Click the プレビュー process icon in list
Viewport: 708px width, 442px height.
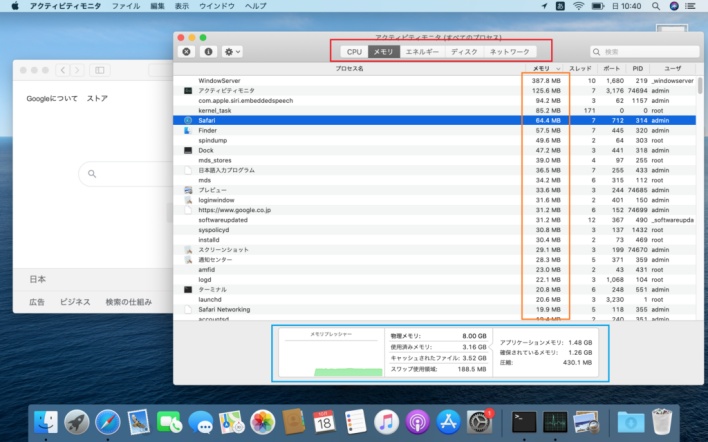[188, 190]
